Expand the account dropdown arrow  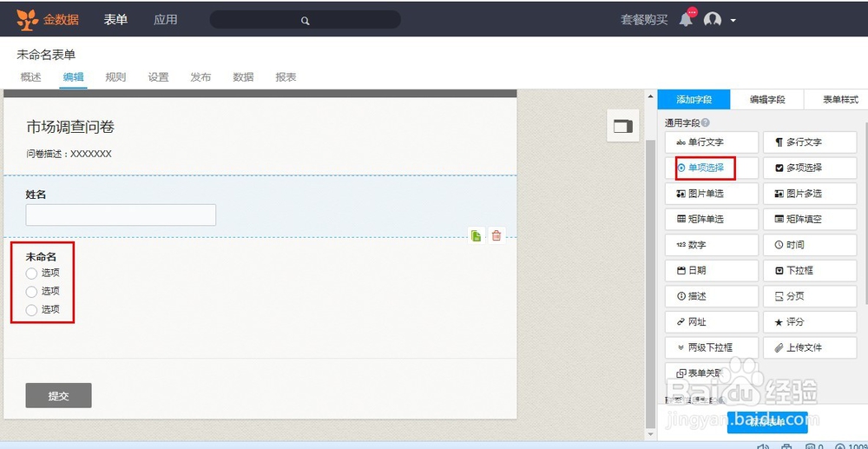pyautogui.click(x=733, y=21)
